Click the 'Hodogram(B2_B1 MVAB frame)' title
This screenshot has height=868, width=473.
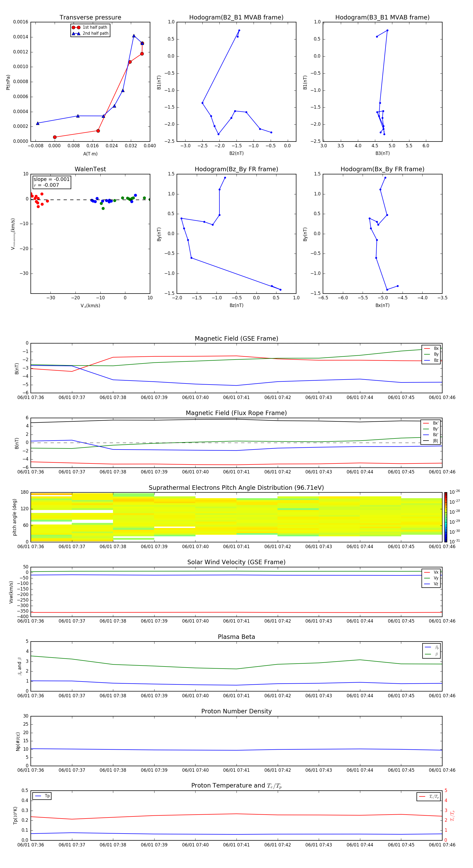pyautogui.click(x=236, y=18)
